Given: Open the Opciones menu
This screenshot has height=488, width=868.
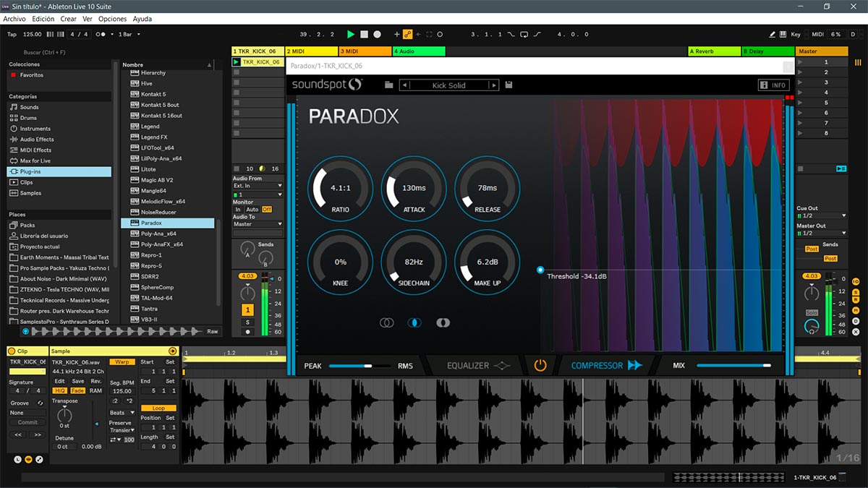Looking at the screenshot, I should point(112,19).
